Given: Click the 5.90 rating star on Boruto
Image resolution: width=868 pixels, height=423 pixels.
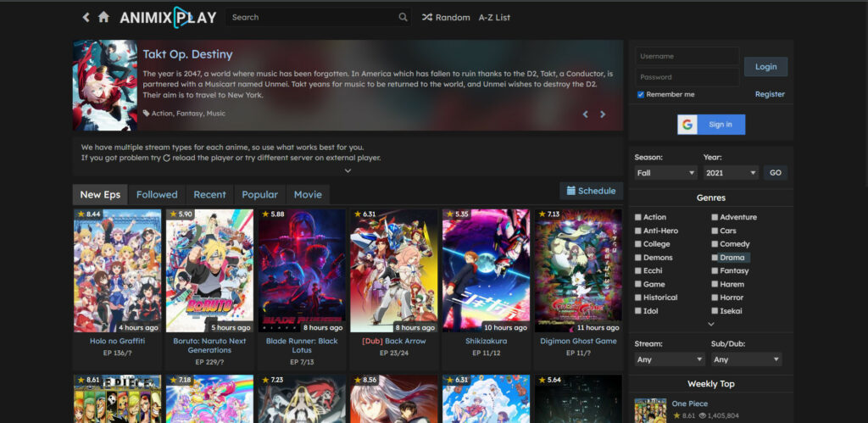Looking at the screenshot, I should coord(173,214).
